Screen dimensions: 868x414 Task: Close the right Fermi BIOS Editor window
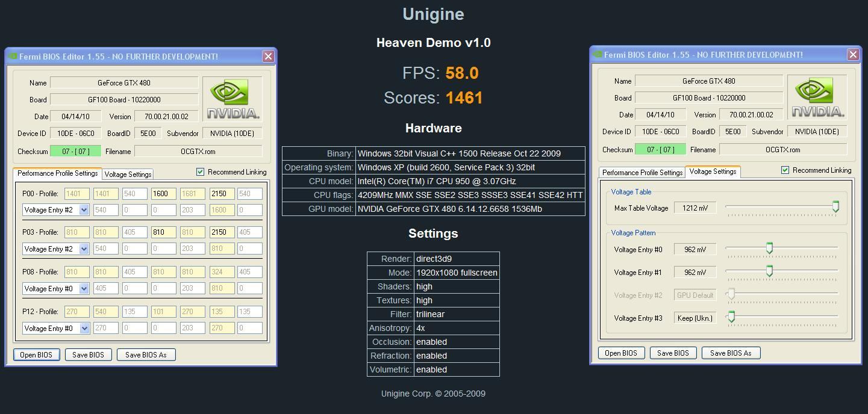(x=853, y=54)
